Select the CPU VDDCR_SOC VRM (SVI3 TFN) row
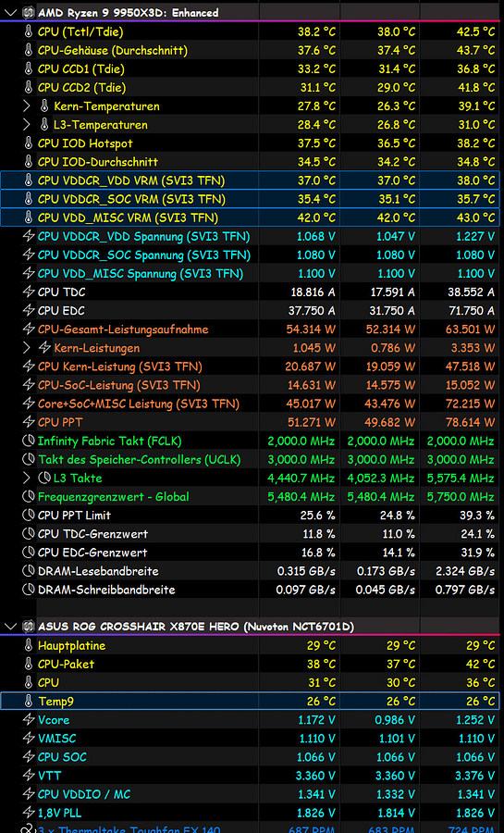The width and height of the screenshot is (504, 833). [x=252, y=199]
